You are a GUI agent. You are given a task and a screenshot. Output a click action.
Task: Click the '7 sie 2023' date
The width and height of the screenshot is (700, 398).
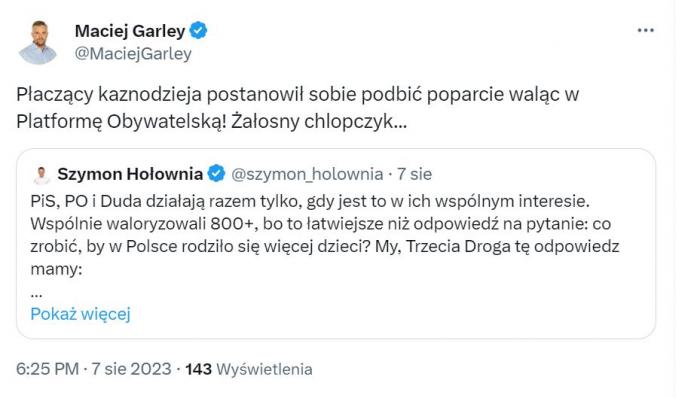coord(132,369)
